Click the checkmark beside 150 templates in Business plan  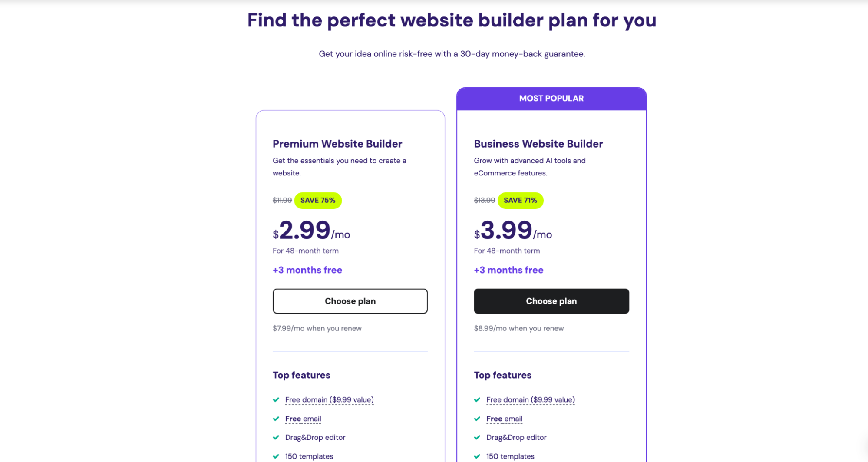[478, 456]
